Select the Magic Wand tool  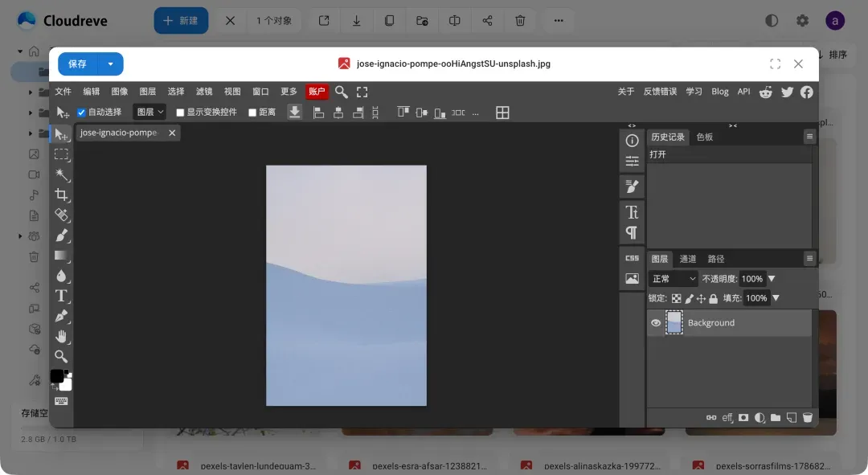[x=62, y=174]
